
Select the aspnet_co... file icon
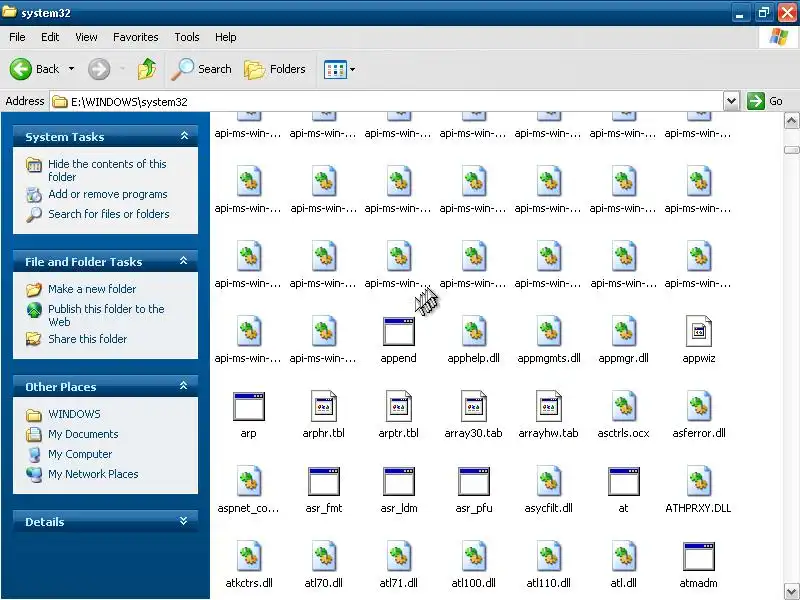248,481
